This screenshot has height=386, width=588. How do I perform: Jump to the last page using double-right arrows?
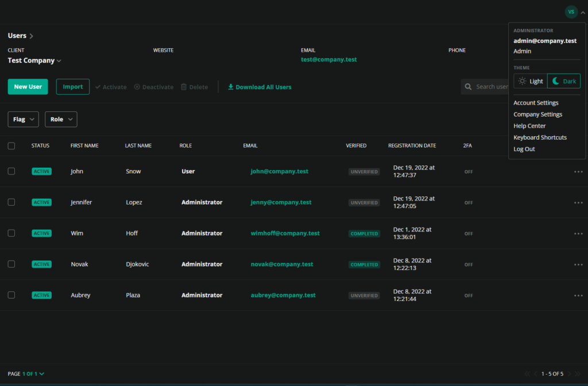pyautogui.click(x=578, y=373)
